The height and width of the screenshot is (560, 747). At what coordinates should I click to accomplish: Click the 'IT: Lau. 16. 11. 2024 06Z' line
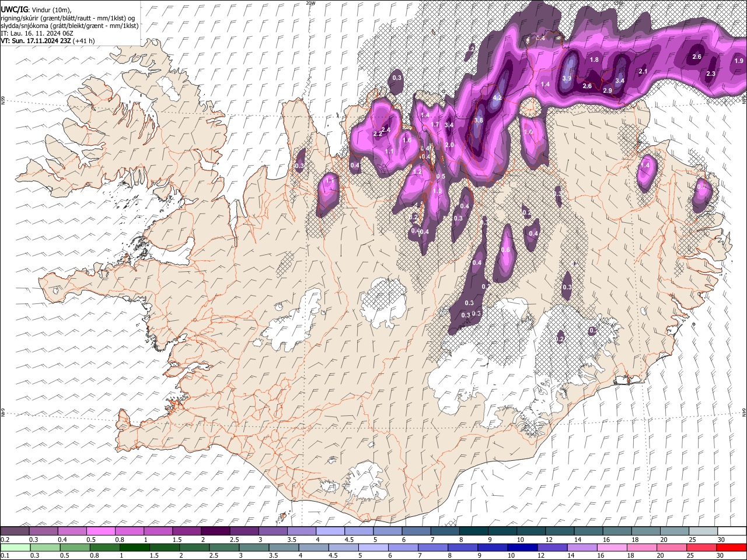[37, 33]
